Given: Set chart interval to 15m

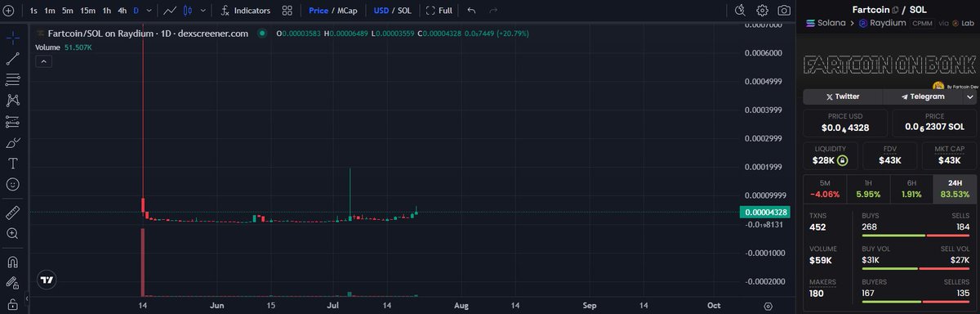Looking at the screenshot, I should point(87,11).
